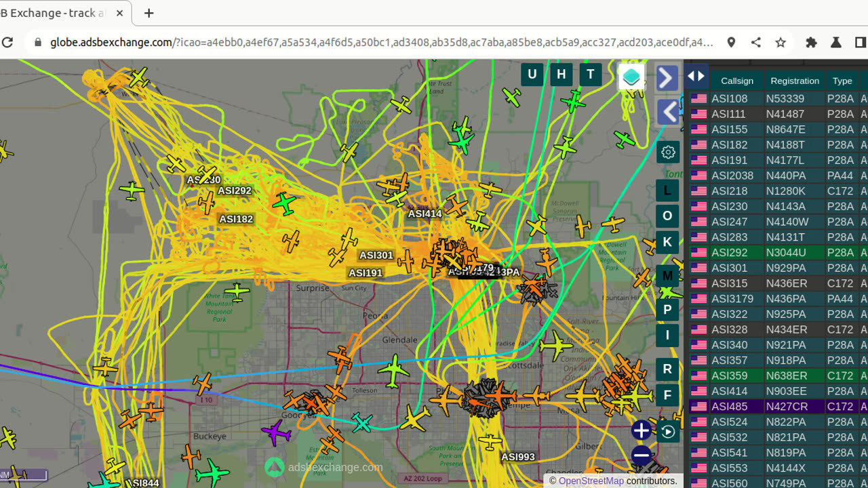Sort table by Callsign column
868x488 pixels.
pos(737,81)
